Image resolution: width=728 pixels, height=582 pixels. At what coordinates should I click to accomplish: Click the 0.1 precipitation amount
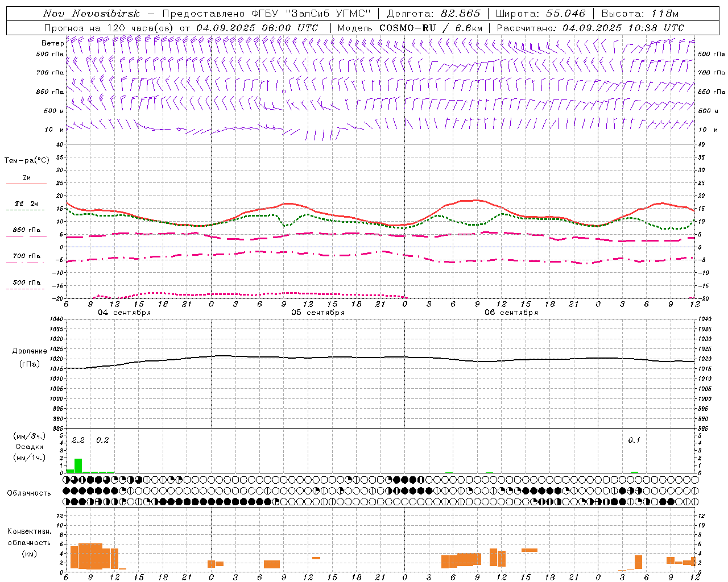pyautogui.click(x=634, y=440)
